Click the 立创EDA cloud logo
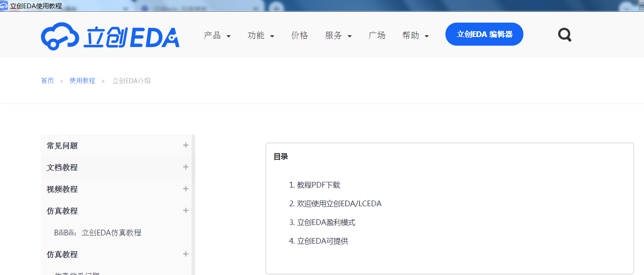Image resolution: width=644 pixels, height=275 pixels. (110, 36)
